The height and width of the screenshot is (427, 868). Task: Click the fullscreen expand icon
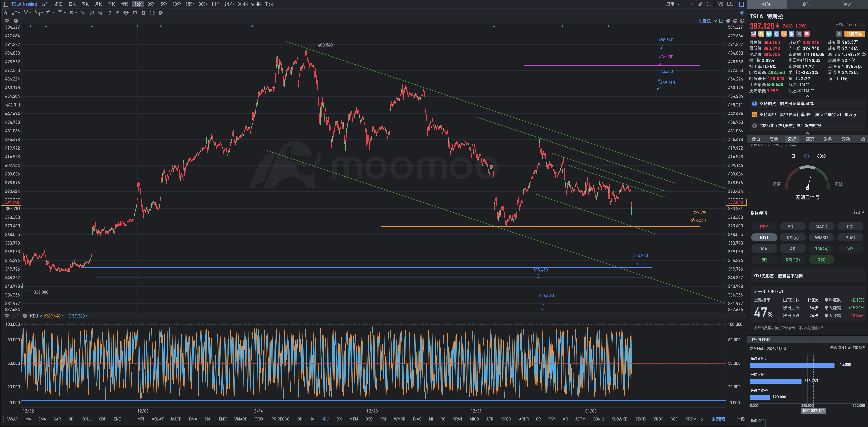(709, 4)
